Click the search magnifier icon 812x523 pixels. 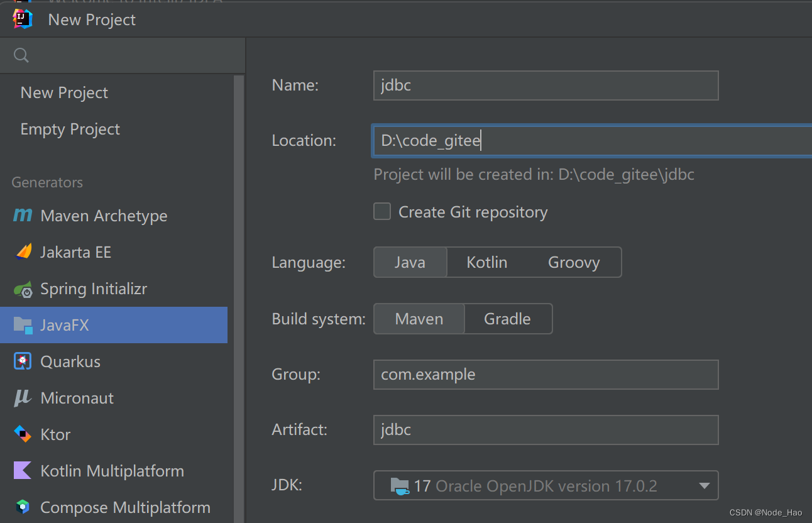(x=21, y=56)
